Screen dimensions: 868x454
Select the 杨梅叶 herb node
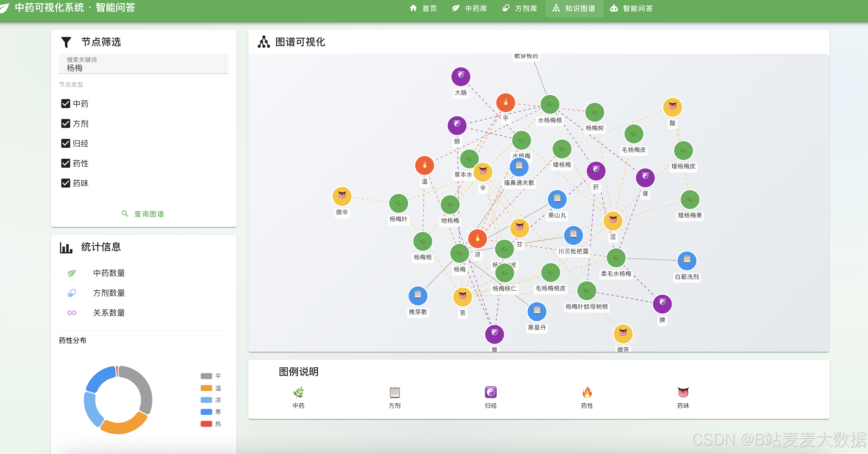(398, 203)
